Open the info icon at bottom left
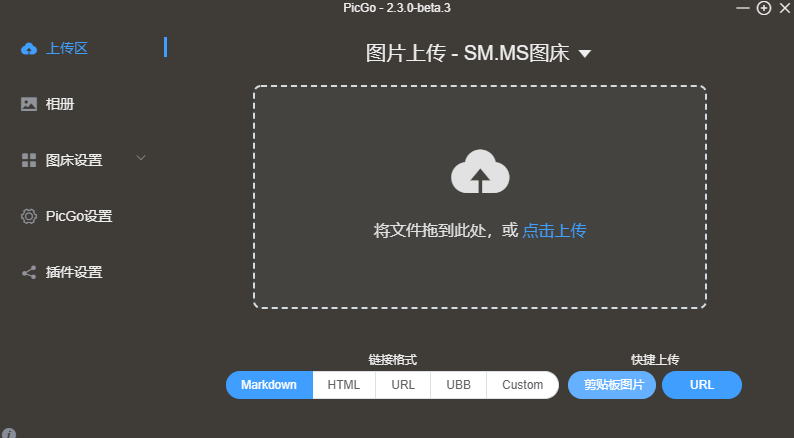The height and width of the screenshot is (438, 794). (x=8, y=433)
